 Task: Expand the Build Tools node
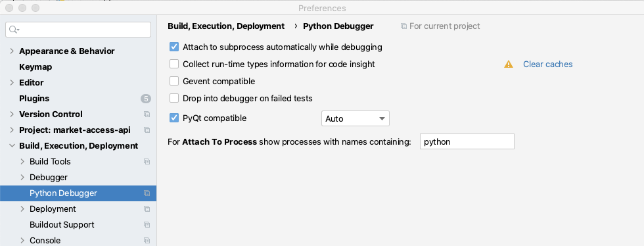(x=22, y=162)
